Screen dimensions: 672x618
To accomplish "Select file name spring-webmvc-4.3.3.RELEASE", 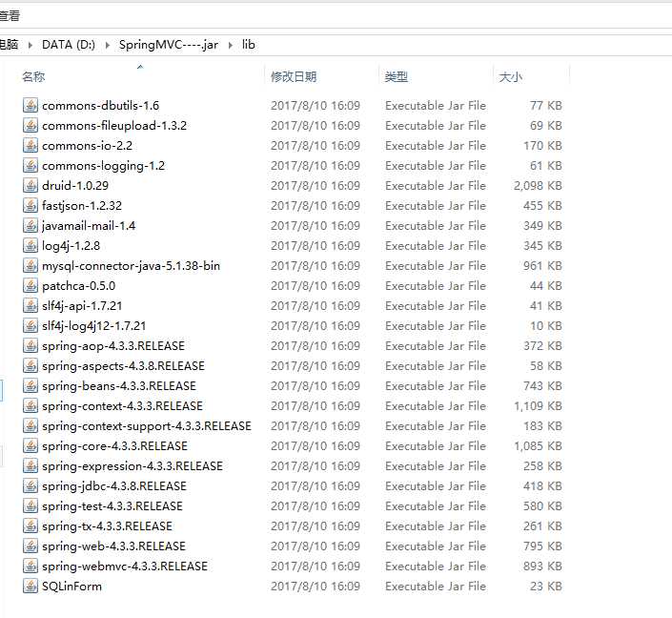I will pyautogui.click(x=125, y=566).
